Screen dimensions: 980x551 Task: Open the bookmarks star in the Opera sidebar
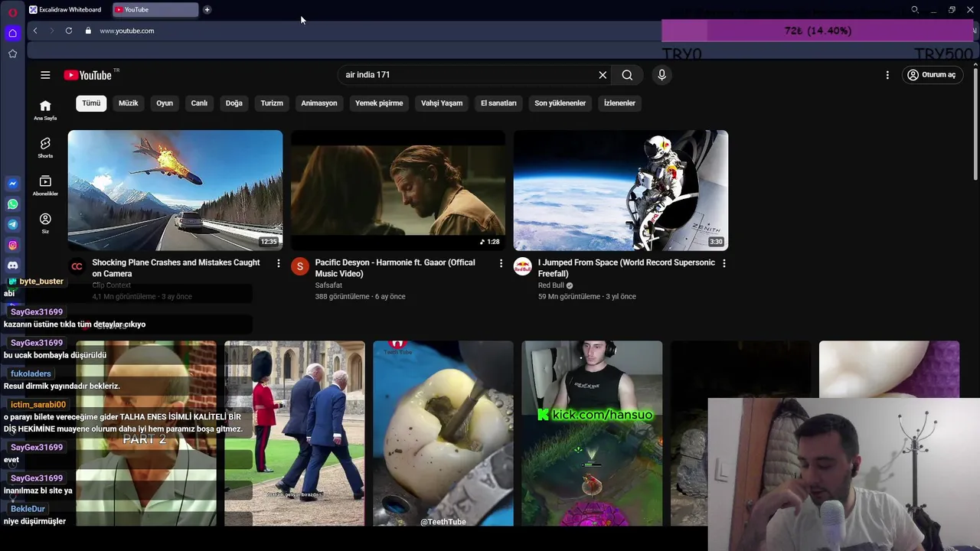12,54
